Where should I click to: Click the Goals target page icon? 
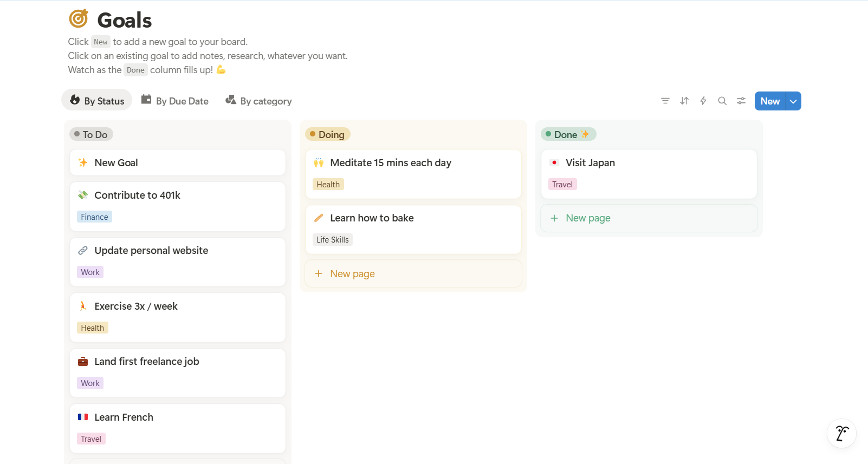[x=79, y=19]
